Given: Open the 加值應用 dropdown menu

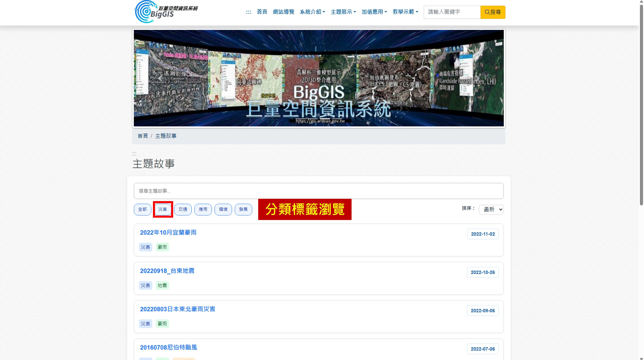Looking at the screenshot, I should pos(374,12).
